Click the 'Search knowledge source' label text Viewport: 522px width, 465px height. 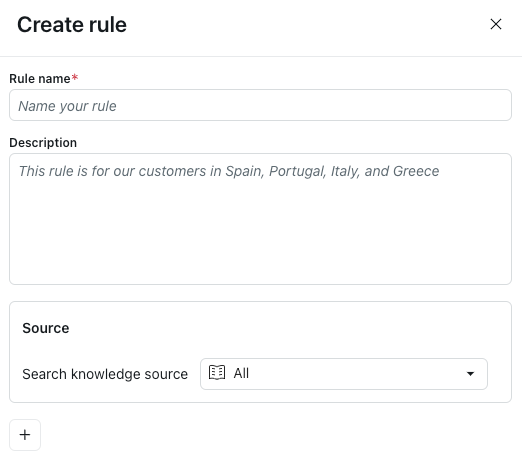[105, 374]
